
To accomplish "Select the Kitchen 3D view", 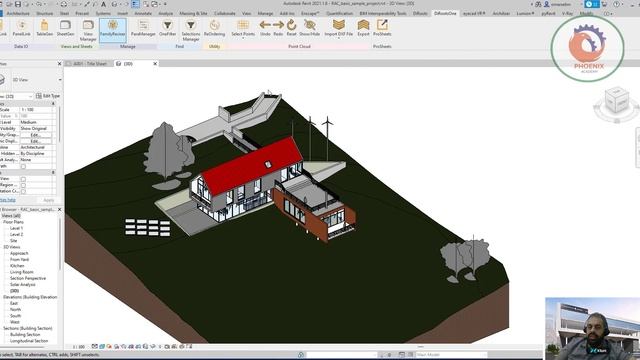I will [x=17, y=266].
